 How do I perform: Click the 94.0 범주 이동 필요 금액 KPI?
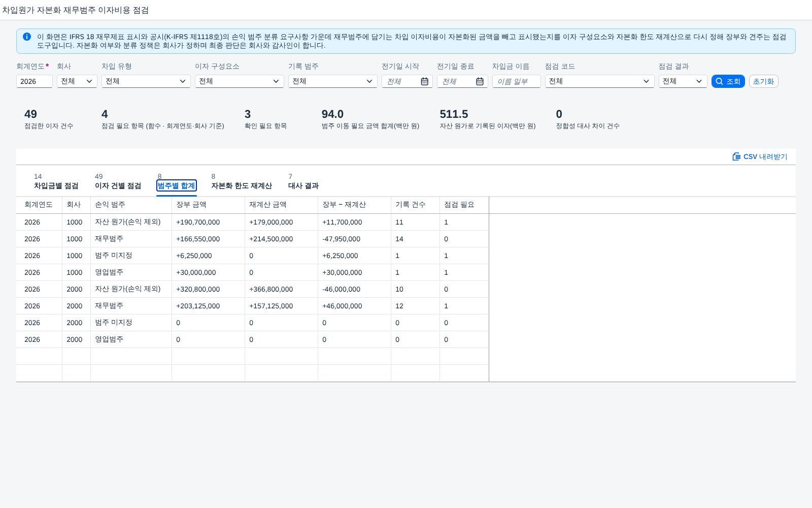pyautogui.click(x=370, y=119)
